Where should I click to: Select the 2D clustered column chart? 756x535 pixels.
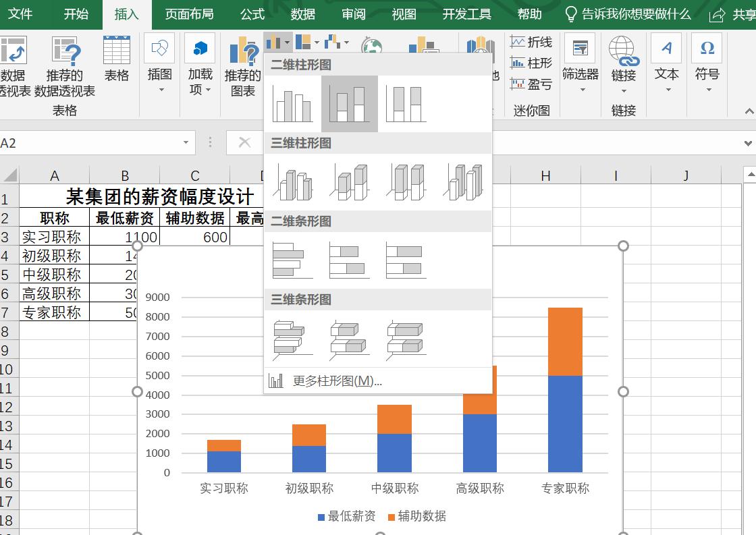click(293, 104)
